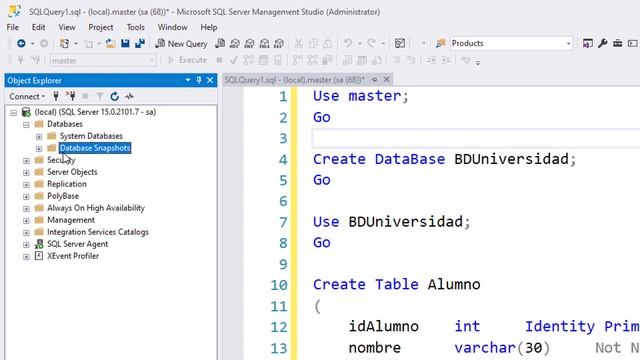This screenshot has height=360, width=640.
Task: Toggle auto-hide pin on Object Explorer
Action: tap(199, 80)
